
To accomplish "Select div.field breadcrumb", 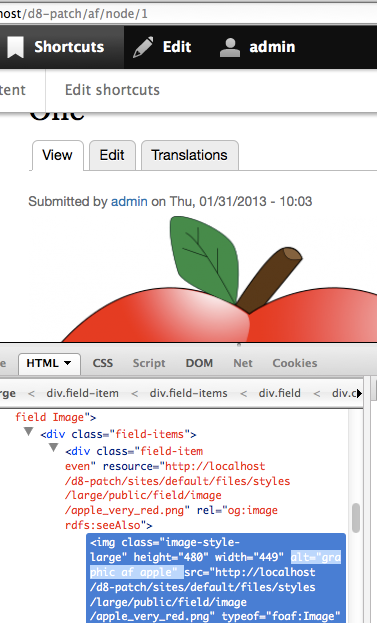I will tap(280, 393).
